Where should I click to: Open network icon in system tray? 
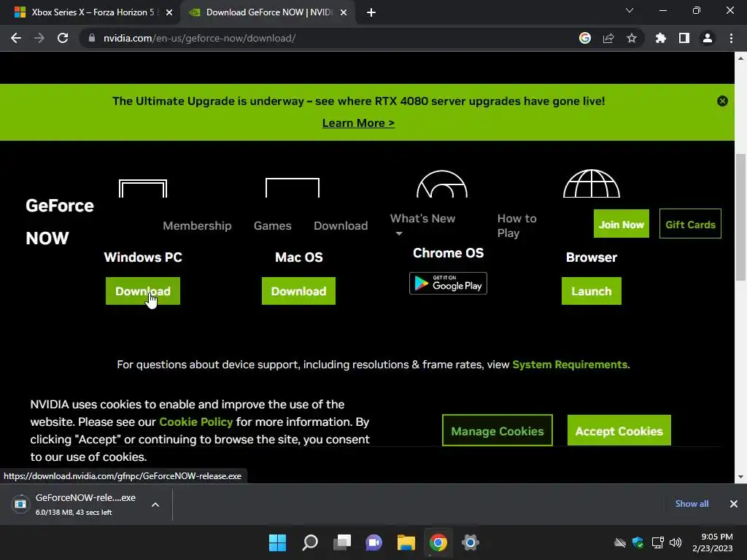[x=657, y=542]
